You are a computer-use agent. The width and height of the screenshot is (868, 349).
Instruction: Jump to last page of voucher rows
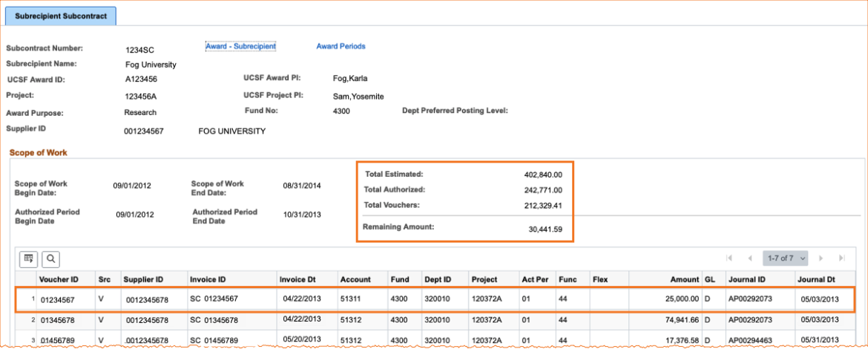(x=841, y=258)
